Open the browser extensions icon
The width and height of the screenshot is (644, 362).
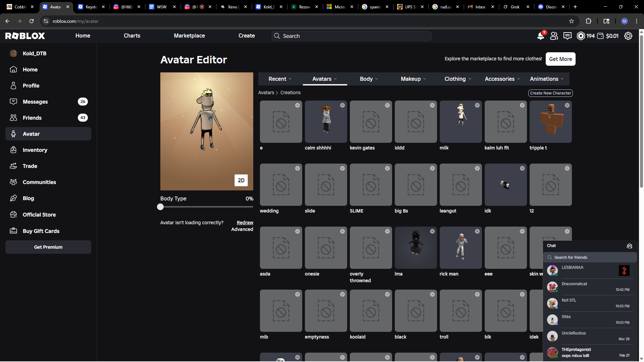[x=588, y=21]
